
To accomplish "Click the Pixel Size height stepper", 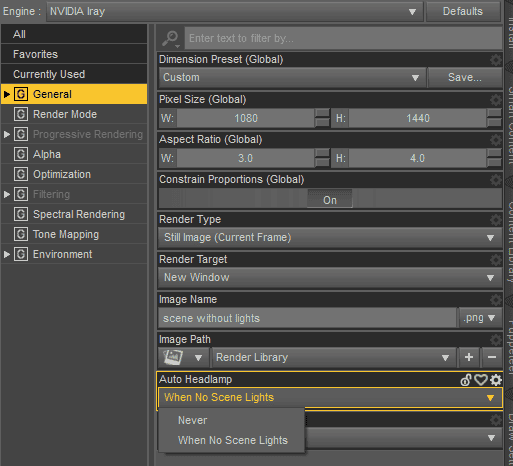I will click(494, 118).
